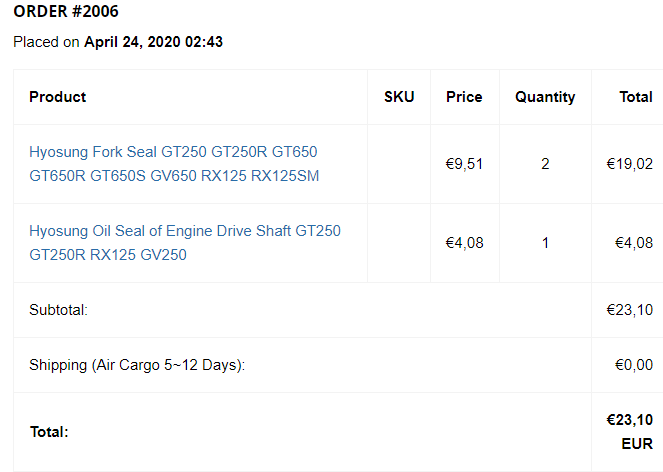Click the Quantity column header
Image resolution: width=663 pixels, height=472 pixels.
[545, 97]
